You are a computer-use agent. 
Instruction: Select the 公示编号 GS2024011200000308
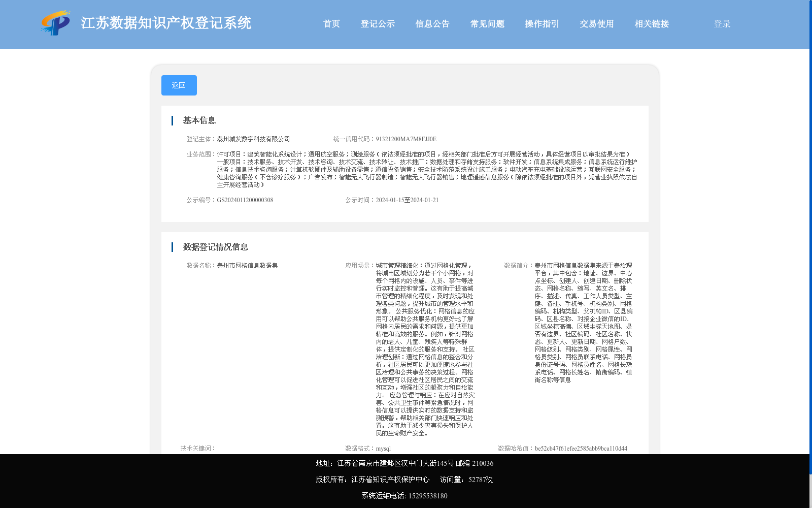[245, 200]
